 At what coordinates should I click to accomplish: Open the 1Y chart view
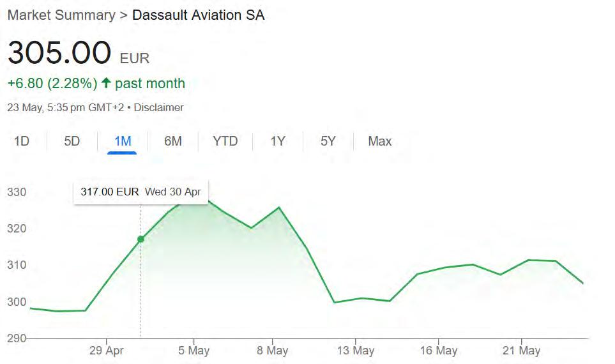(x=278, y=141)
